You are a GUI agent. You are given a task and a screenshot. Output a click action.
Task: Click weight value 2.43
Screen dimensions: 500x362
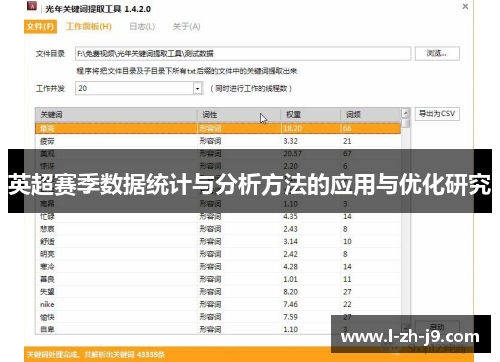(x=290, y=229)
